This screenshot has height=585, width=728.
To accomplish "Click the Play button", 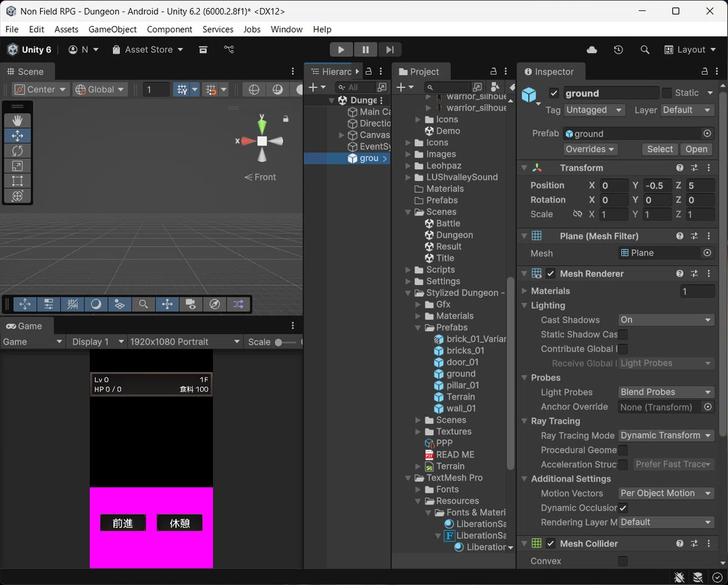I will pos(341,50).
